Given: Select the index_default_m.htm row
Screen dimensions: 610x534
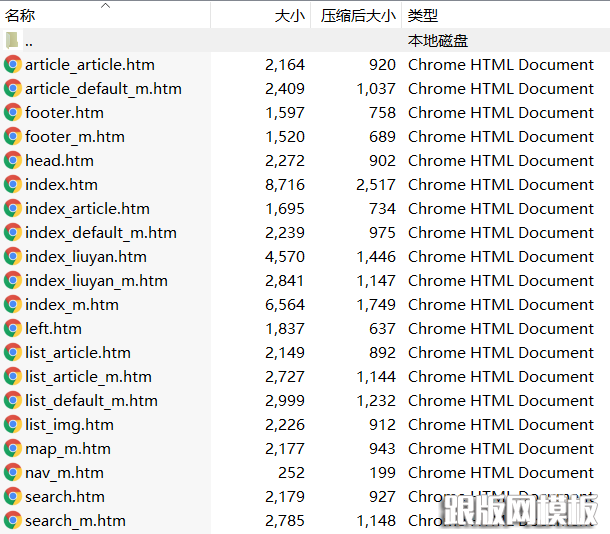Looking at the screenshot, I should tap(100, 232).
